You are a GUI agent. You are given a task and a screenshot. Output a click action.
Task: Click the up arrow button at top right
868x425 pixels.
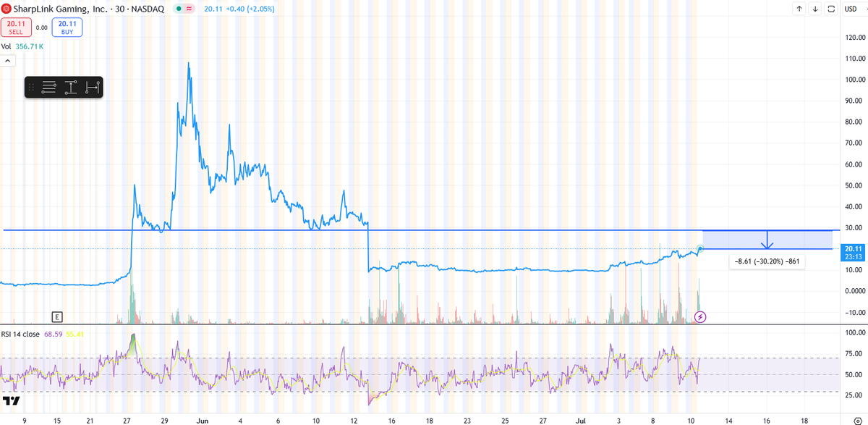coord(799,9)
